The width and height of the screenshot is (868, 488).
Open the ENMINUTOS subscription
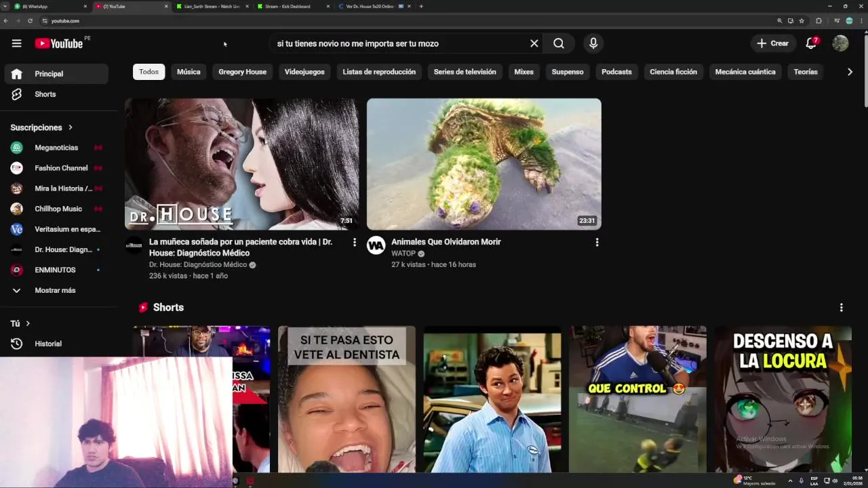[56, 270]
